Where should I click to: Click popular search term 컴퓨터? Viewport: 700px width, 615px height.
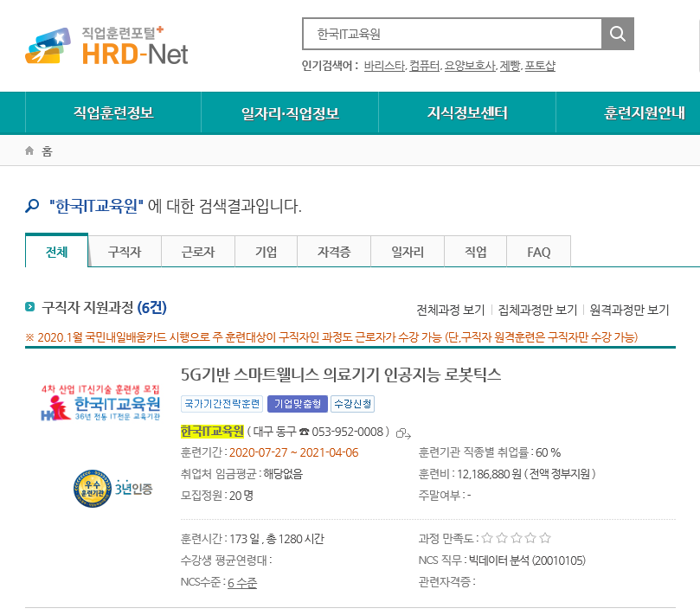coord(424,66)
